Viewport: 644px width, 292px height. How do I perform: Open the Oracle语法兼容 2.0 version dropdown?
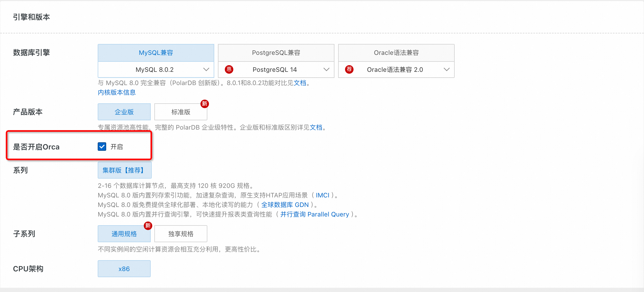coord(446,69)
